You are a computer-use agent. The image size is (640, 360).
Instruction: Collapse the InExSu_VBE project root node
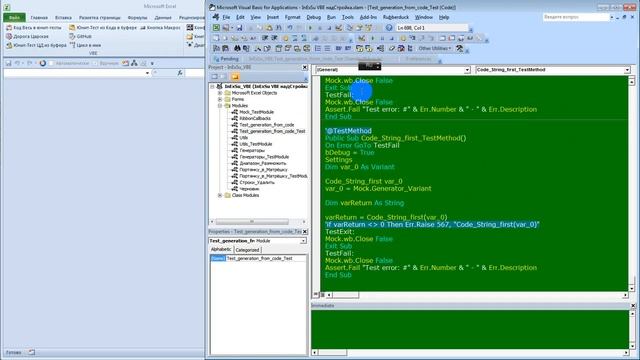[212, 87]
